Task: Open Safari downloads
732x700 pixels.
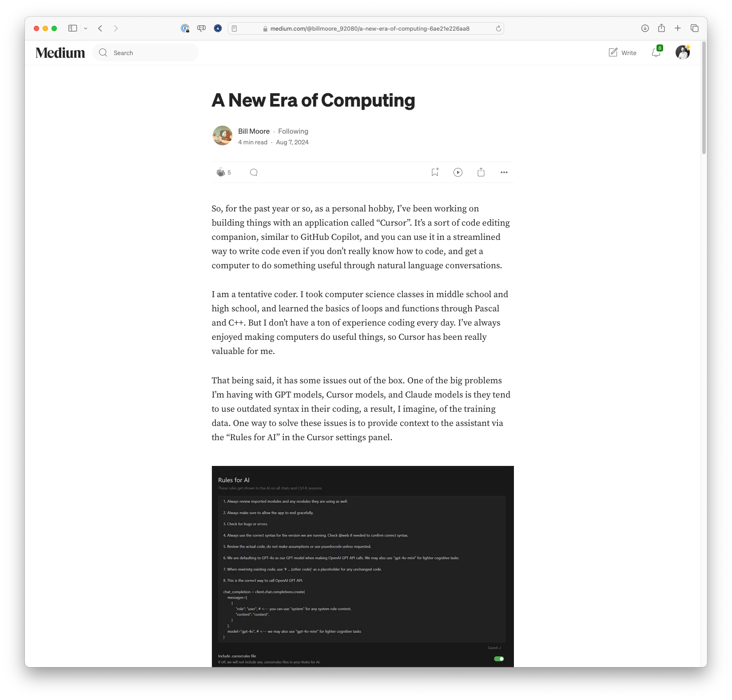Action: [645, 28]
